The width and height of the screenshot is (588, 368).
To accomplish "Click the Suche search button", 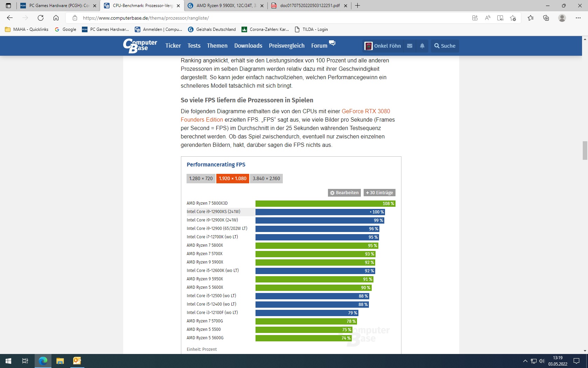I will pyautogui.click(x=445, y=46).
